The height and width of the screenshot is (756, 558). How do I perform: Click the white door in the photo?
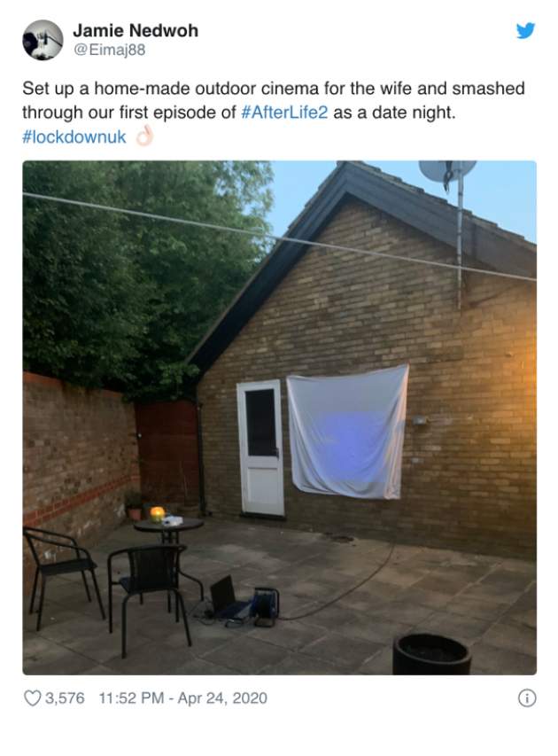coord(260,448)
